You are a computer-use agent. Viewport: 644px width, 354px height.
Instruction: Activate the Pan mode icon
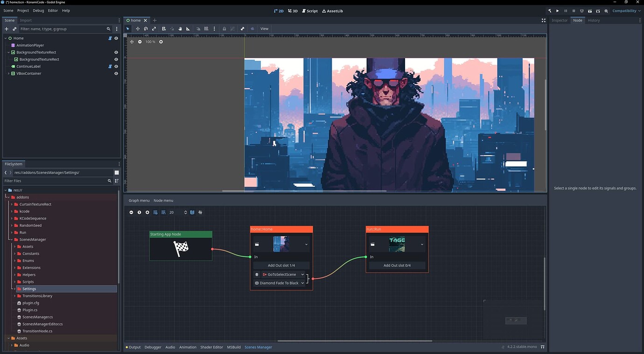[x=180, y=28]
